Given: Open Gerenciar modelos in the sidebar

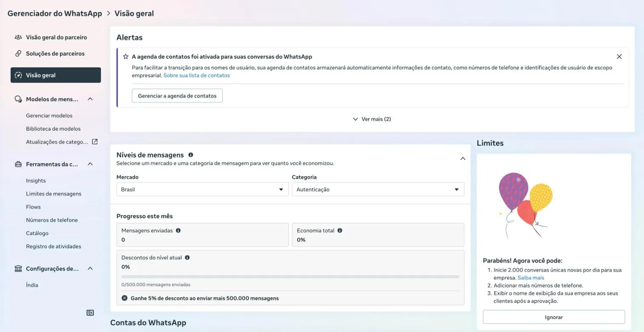Looking at the screenshot, I should click(49, 116).
